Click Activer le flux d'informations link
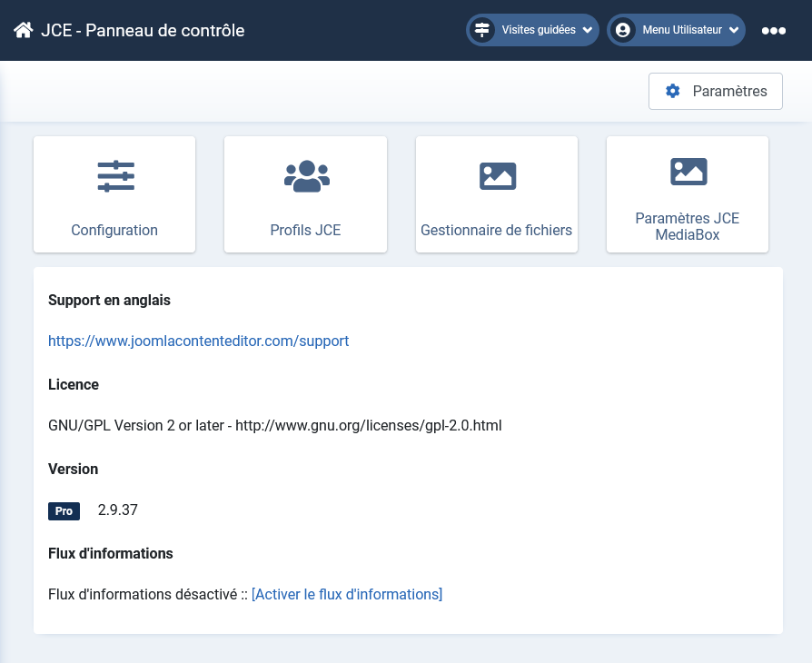 [x=347, y=594]
